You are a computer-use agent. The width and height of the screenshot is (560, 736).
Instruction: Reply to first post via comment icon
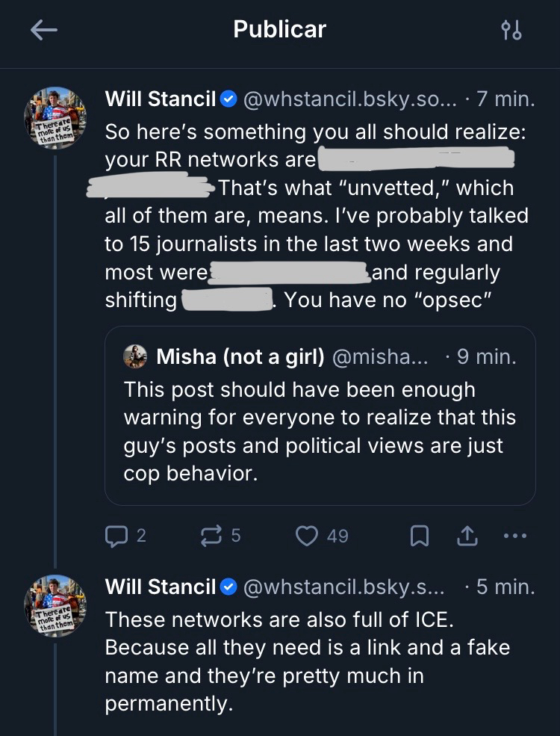click(116, 535)
